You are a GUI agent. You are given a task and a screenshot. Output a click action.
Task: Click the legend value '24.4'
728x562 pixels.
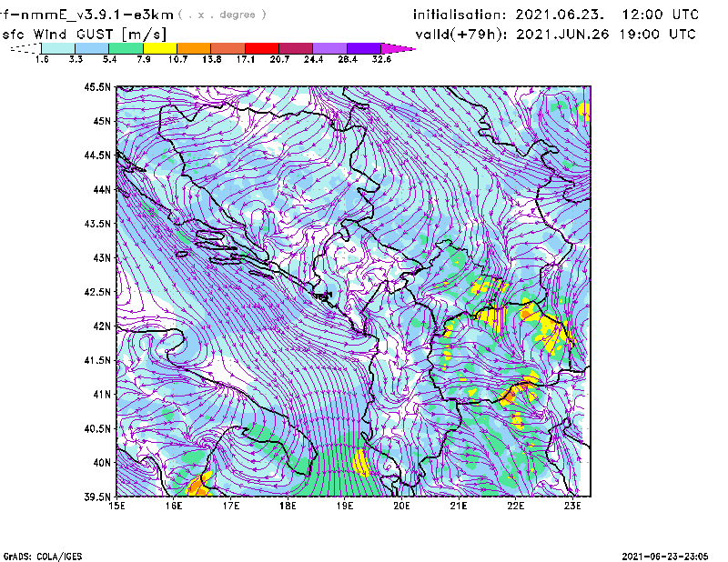click(313, 59)
